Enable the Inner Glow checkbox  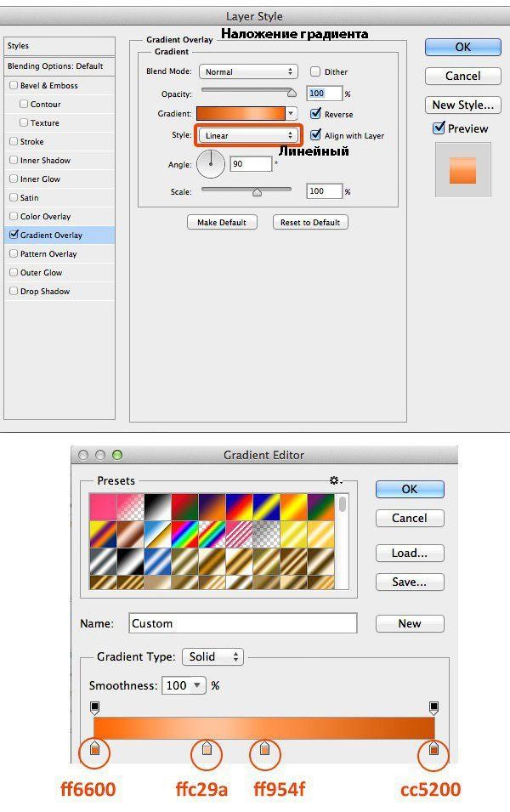[x=14, y=179]
